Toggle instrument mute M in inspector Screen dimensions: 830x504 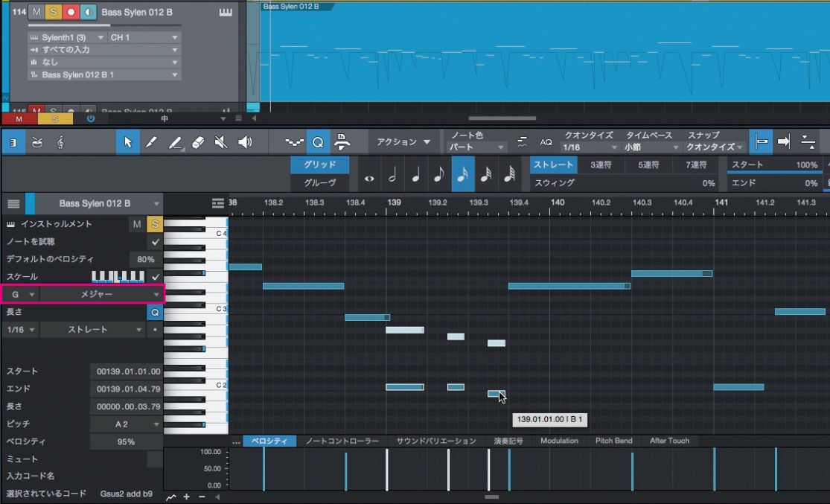pos(137,224)
